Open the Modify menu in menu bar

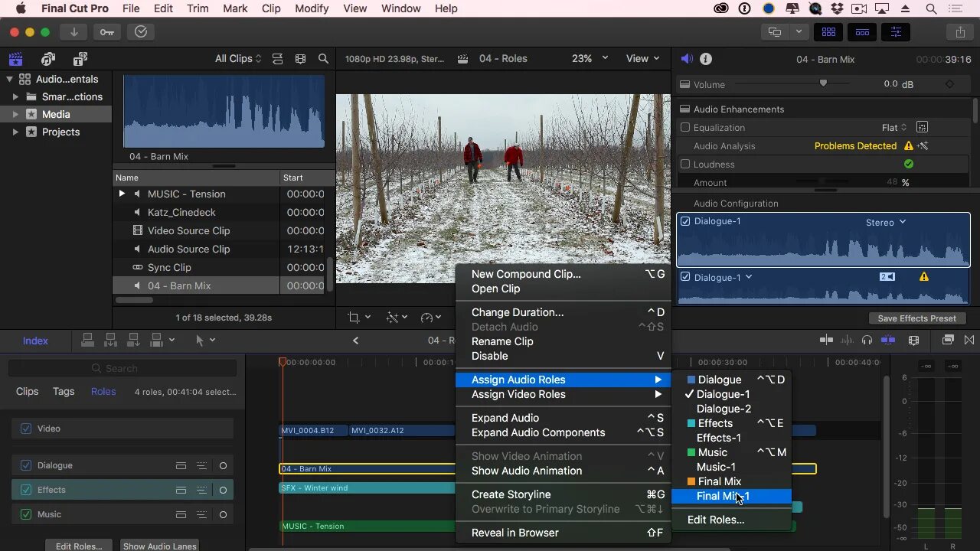(312, 8)
